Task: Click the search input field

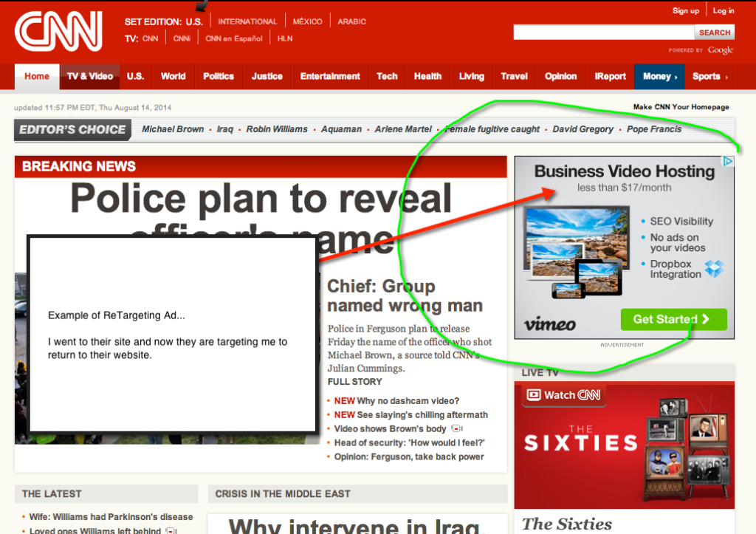Action: point(604,32)
